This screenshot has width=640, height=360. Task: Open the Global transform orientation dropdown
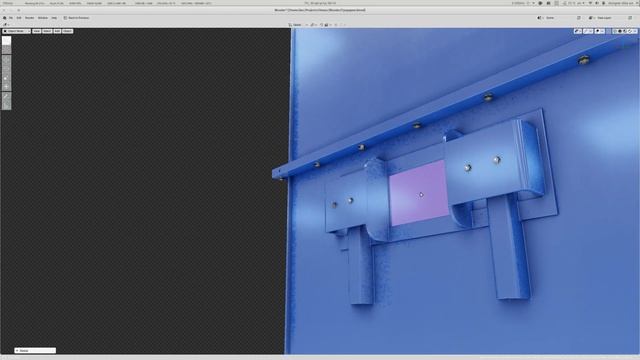pos(298,25)
